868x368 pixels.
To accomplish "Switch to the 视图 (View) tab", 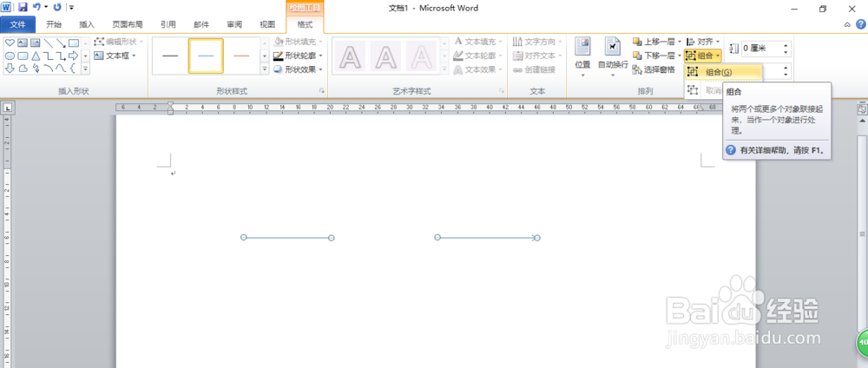I will [x=267, y=24].
